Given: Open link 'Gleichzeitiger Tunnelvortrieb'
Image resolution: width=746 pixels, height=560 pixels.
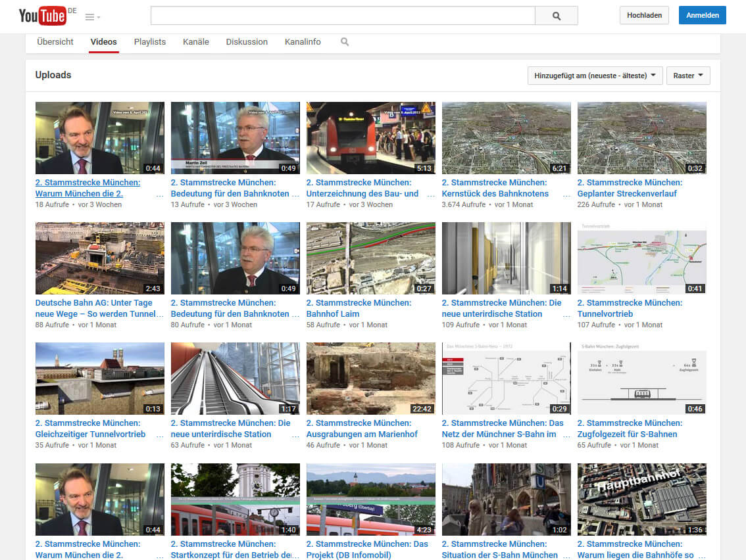Looking at the screenshot, I should pyautogui.click(x=90, y=434).
